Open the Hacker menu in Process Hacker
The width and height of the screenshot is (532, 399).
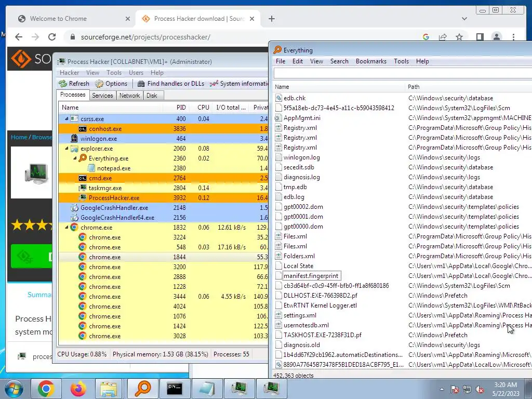(69, 73)
